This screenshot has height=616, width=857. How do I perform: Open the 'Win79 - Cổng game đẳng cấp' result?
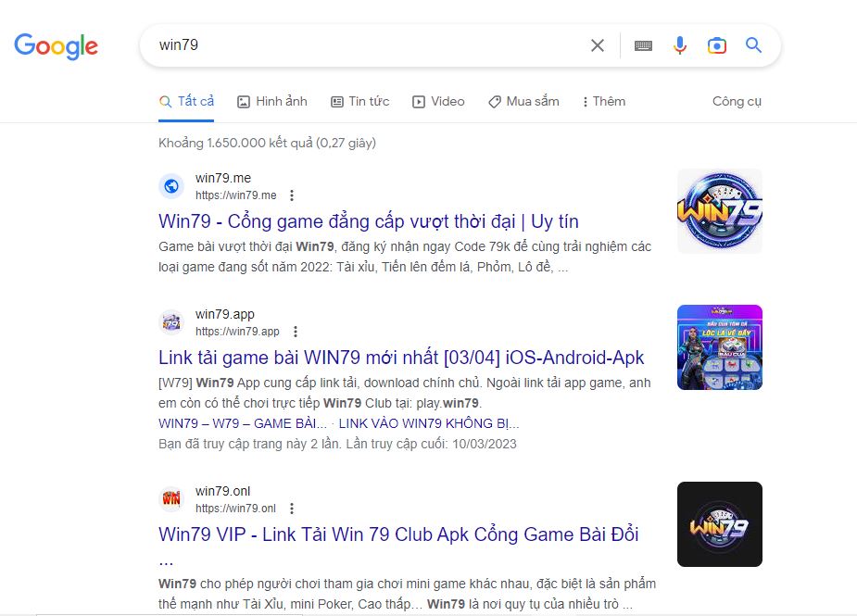pos(369,221)
